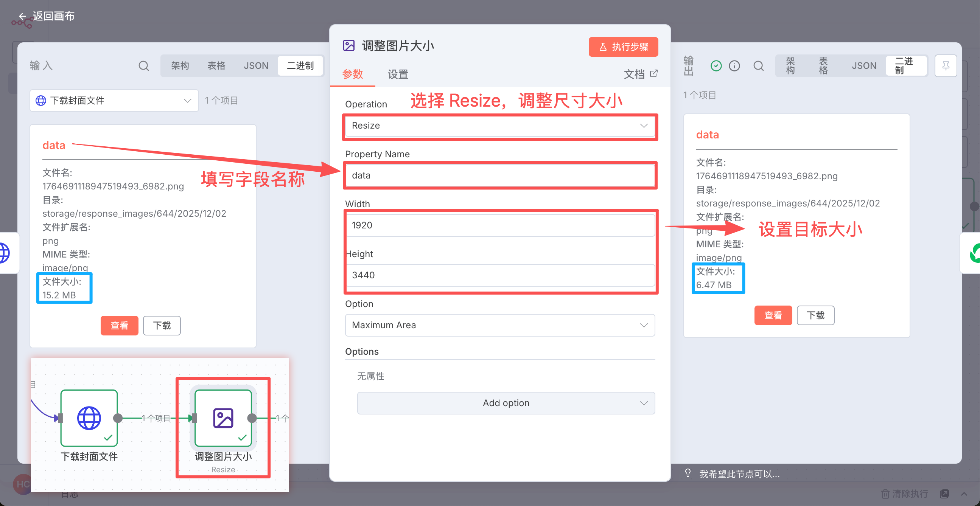The width and height of the screenshot is (980, 506).
Task: Click the Width input field
Action: [500, 225]
